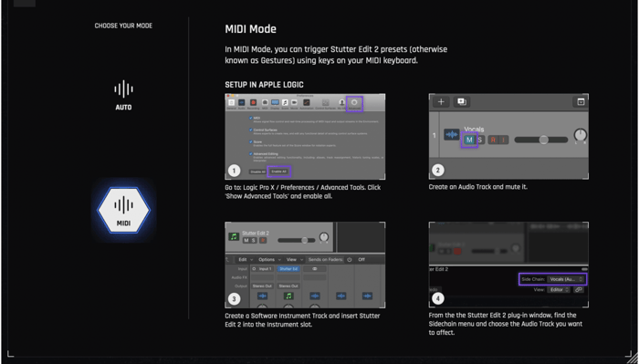Select the MIDI mode hexagon button
The image size is (639, 364).
coord(123,210)
